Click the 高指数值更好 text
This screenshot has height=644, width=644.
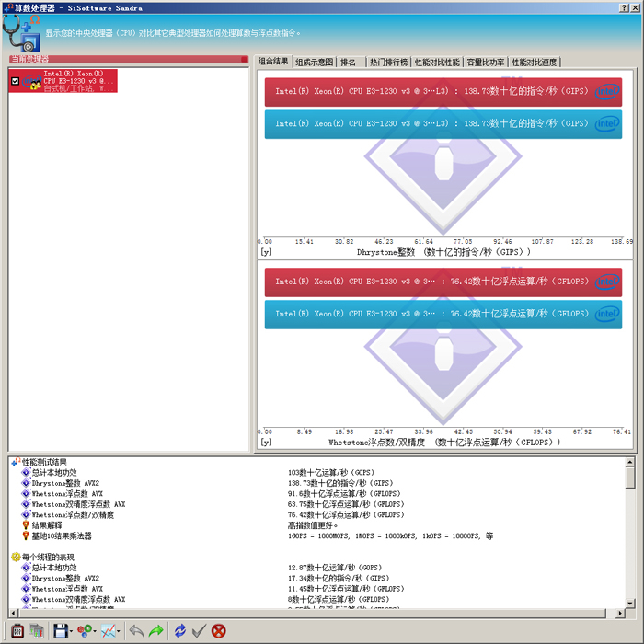tap(313, 525)
